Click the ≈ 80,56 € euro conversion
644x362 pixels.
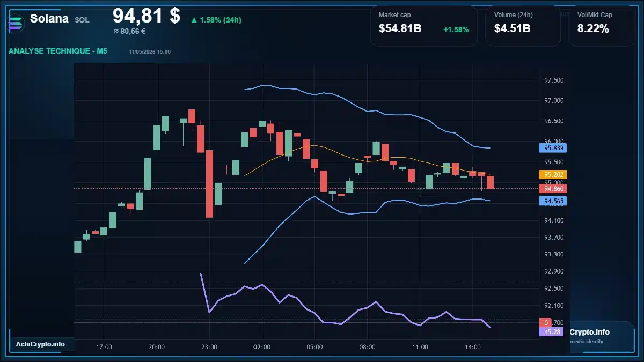coord(130,31)
